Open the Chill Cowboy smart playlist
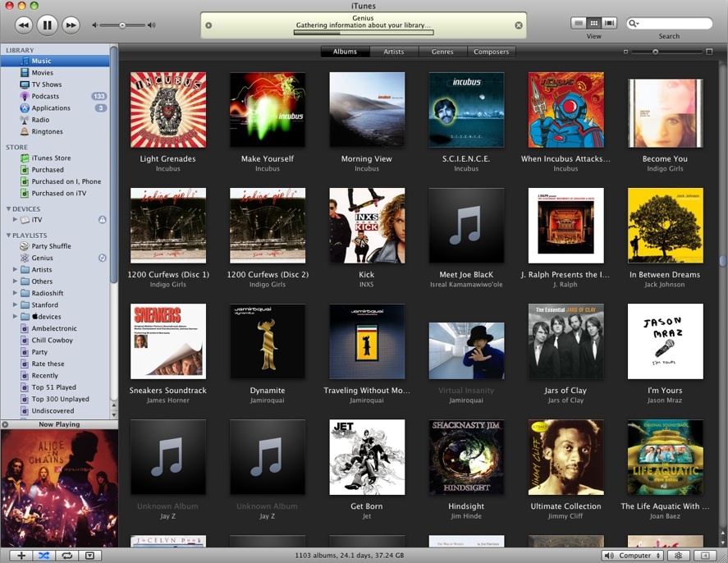728x563 pixels. click(x=55, y=341)
